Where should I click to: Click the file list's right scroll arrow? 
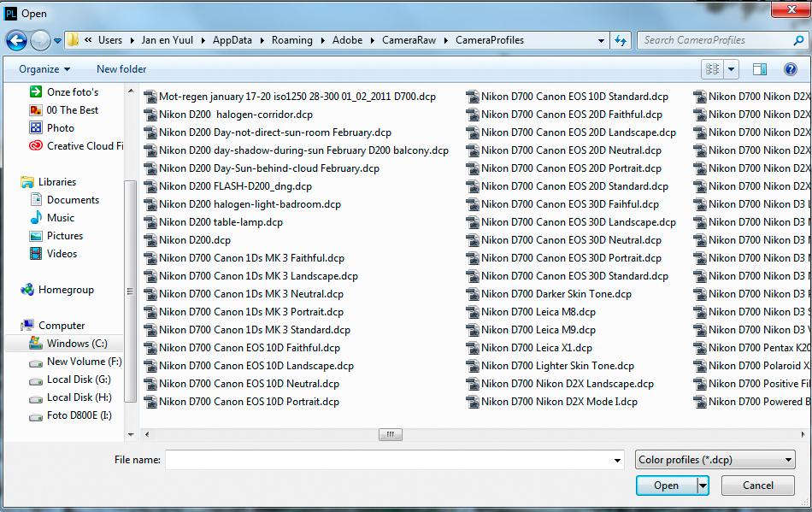tap(803, 434)
